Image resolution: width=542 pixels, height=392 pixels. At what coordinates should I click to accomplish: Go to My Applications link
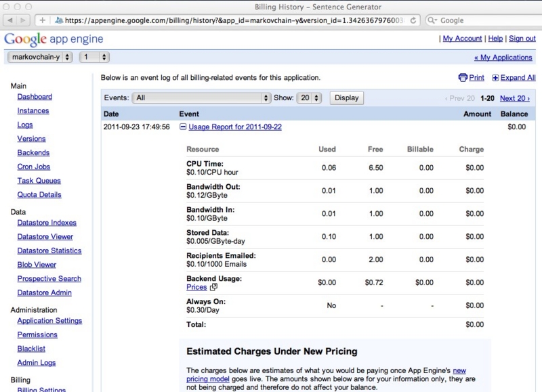pyautogui.click(x=503, y=58)
